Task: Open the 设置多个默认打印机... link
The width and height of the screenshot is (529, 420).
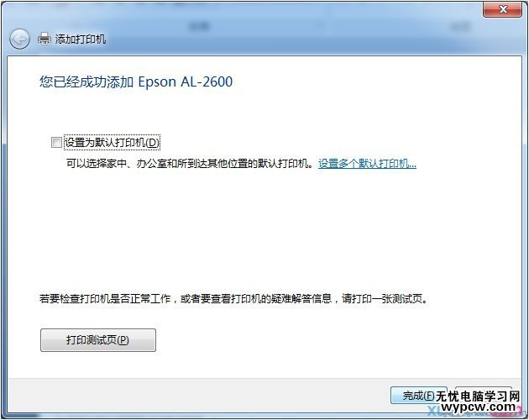Action: pos(367,164)
